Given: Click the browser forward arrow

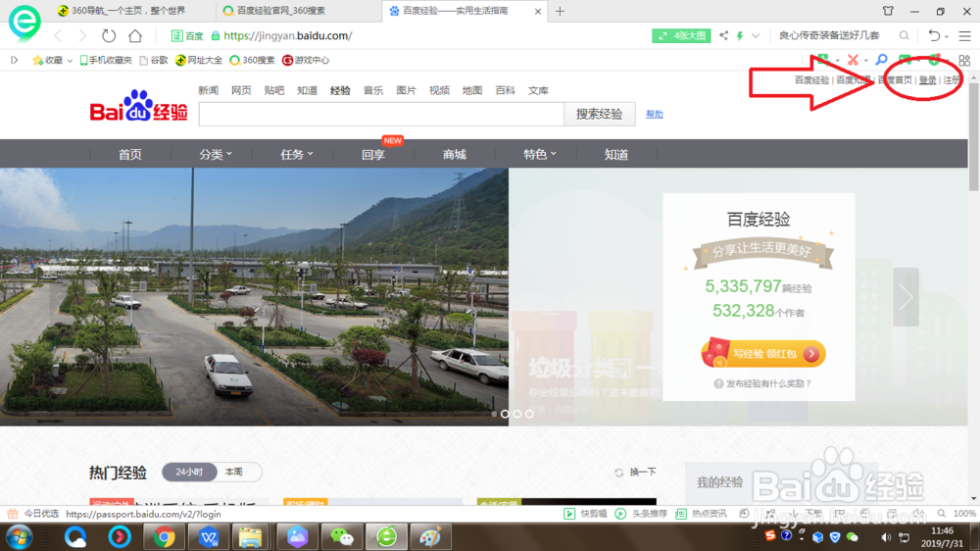Looking at the screenshot, I should (x=82, y=35).
